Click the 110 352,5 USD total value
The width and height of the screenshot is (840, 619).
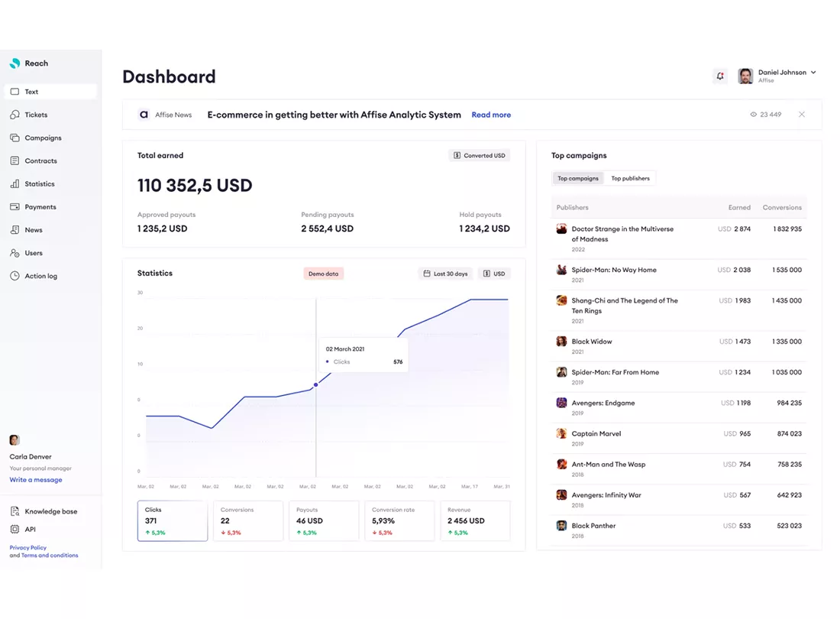click(x=195, y=186)
